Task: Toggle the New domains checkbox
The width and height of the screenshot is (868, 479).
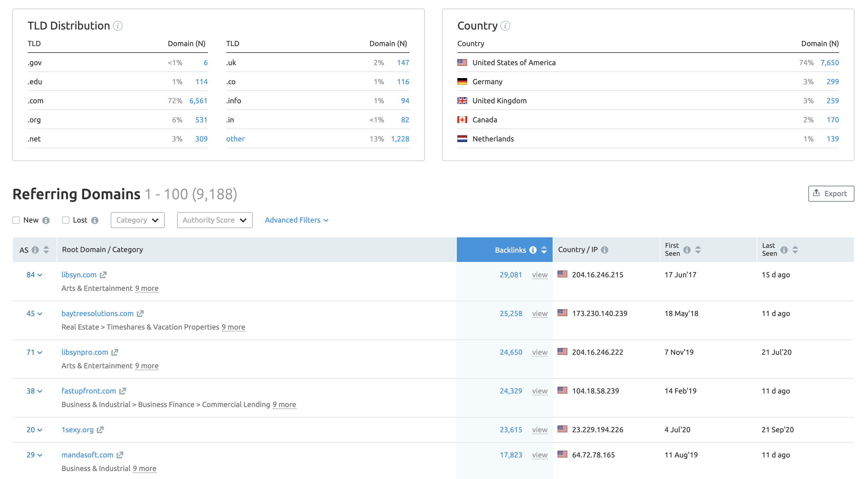Action: click(17, 220)
